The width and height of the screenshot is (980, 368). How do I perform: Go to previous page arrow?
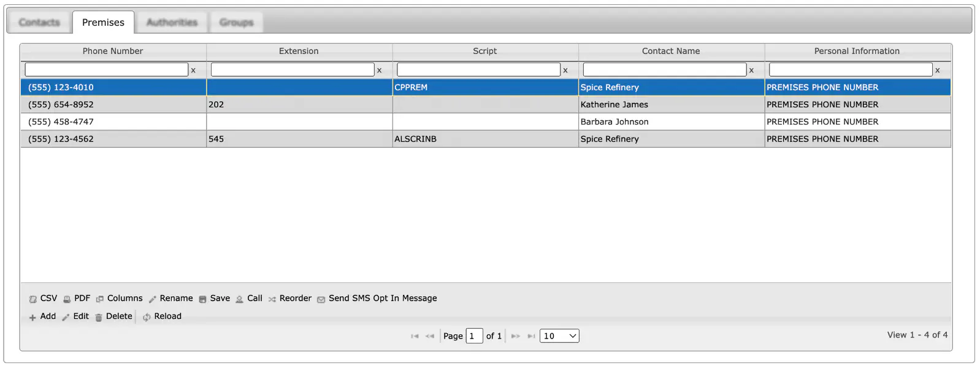[430, 336]
